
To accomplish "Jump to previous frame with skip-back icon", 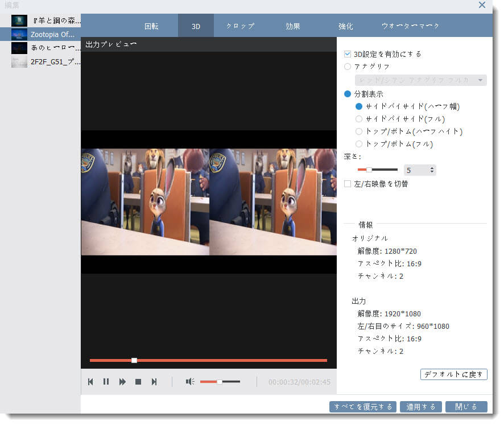I will [x=90, y=382].
